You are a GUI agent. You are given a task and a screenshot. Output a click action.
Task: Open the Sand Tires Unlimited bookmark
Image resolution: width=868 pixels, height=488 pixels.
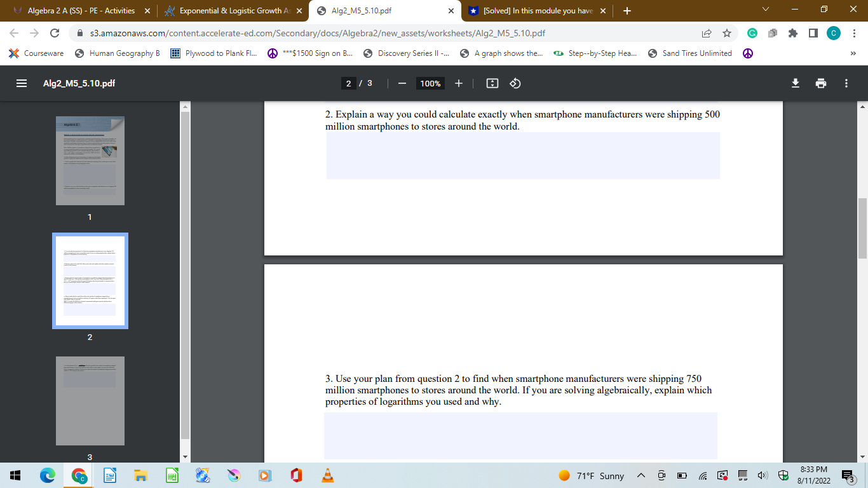[690, 53]
